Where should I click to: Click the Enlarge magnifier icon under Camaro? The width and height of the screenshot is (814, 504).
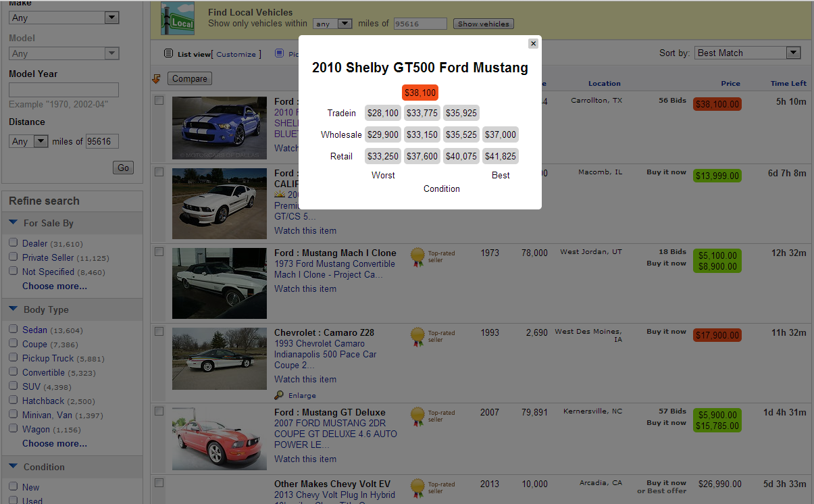coord(279,395)
